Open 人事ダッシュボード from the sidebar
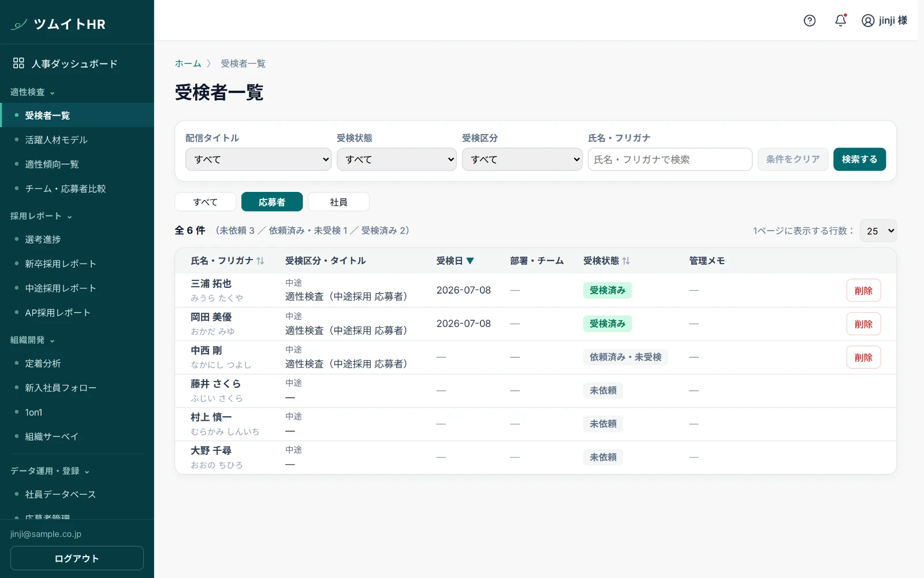 (x=65, y=64)
